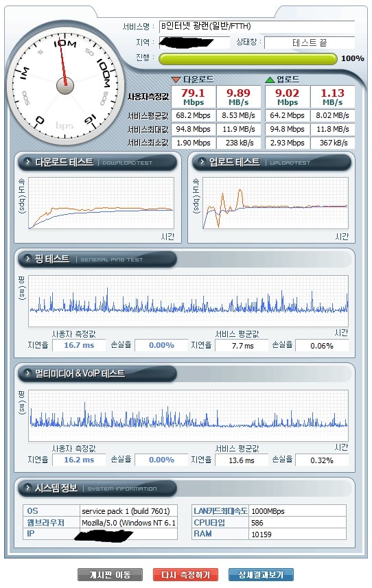Click the orange download triangle icon
The height and width of the screenshot is (588, 372).
176,80
